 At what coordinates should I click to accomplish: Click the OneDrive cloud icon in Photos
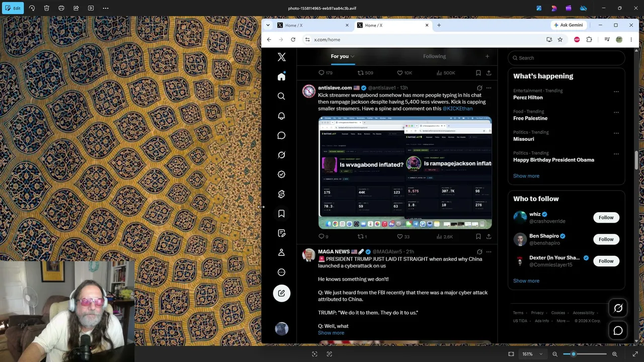coord(584,8)
